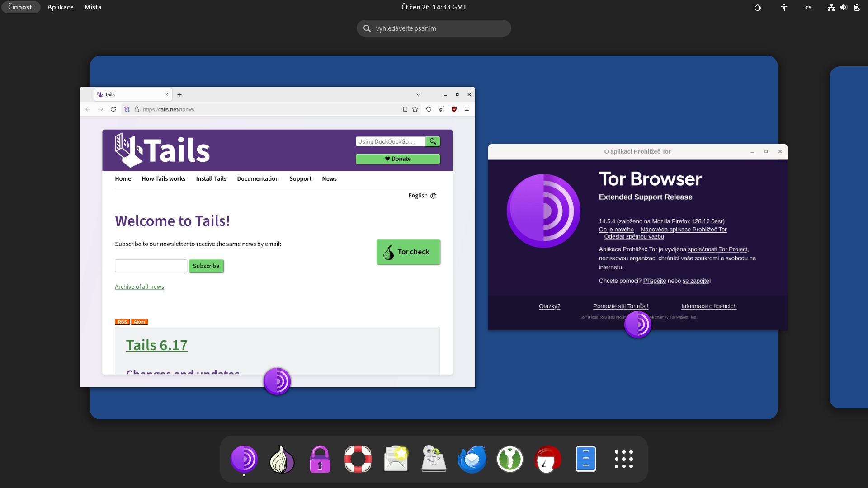The width and height of the screenshot is (868, 488).
Task: Bookmark the Tails page with star
Action: pyautogui.click(x=415, y=109)
